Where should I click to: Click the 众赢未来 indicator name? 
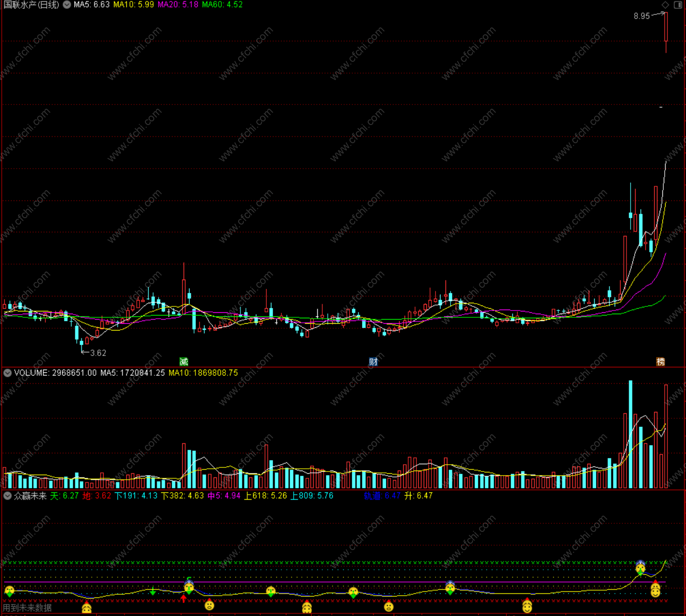pyautogui.click(x=30, y=496)
